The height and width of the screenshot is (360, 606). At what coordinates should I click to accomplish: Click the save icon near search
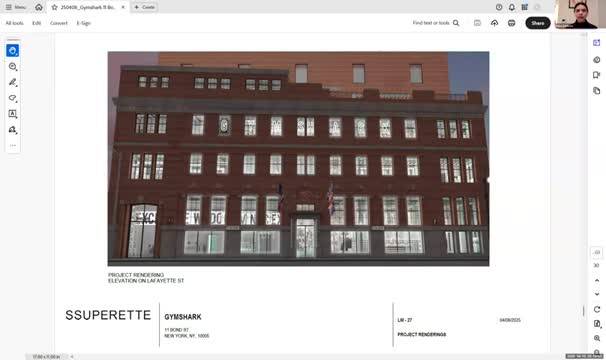[477, 23]
